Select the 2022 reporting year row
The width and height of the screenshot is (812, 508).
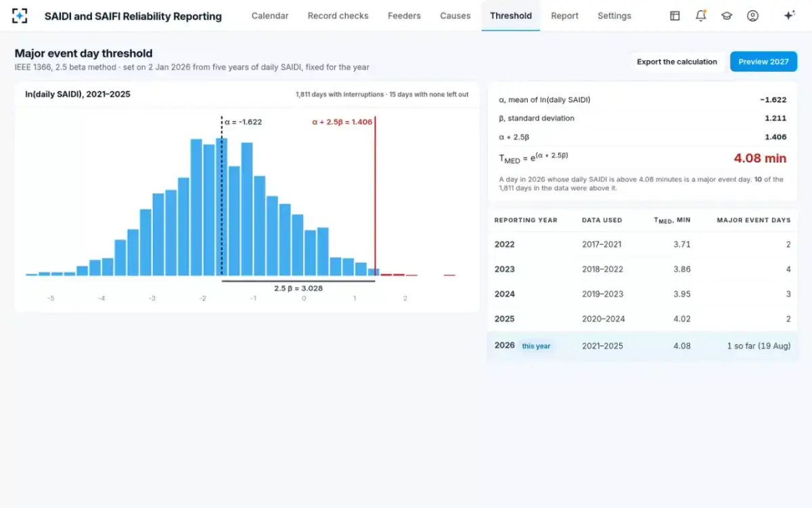[642, 245]
